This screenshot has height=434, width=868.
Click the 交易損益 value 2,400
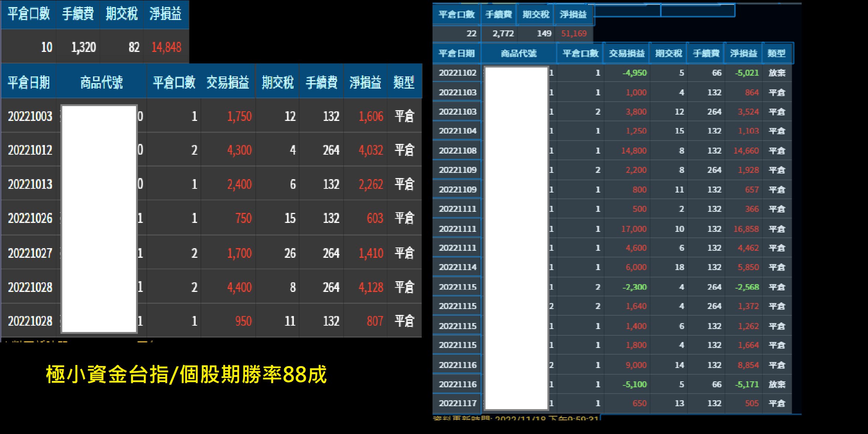239,184
